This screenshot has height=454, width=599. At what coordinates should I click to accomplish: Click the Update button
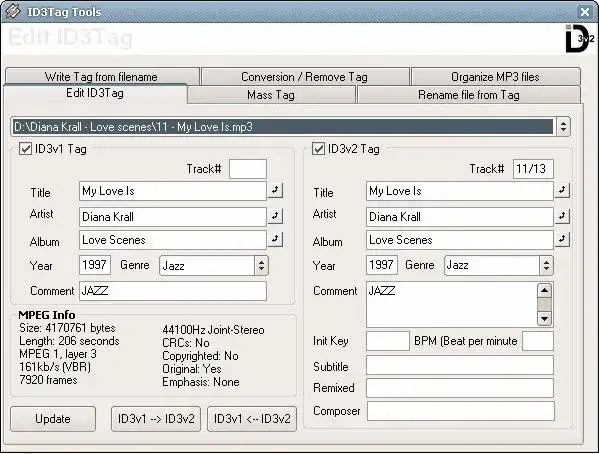53,419
